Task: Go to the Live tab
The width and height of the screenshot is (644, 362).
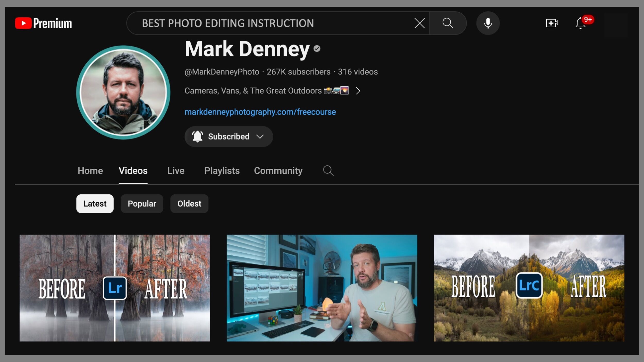Action: [176, 171]
